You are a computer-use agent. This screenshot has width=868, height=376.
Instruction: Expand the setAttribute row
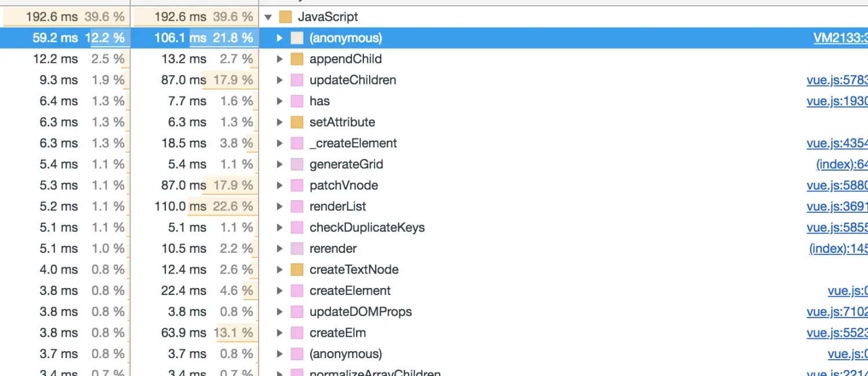pyautogui.click(x=279, y=123)
